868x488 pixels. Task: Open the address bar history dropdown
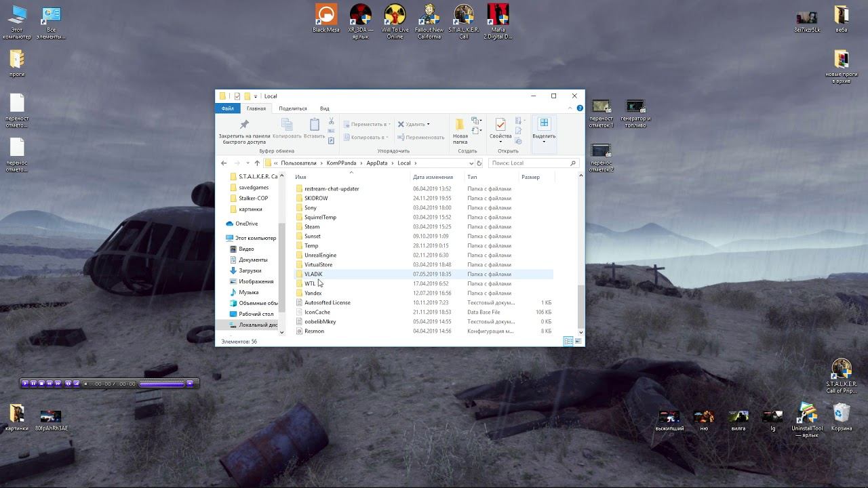tap(471, 163)
